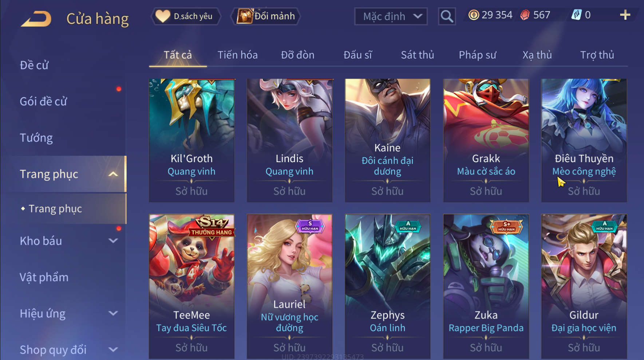Click the gold coin balance icon
The width and height of the screenshot is (644, 360).
(x=473, y=15)
